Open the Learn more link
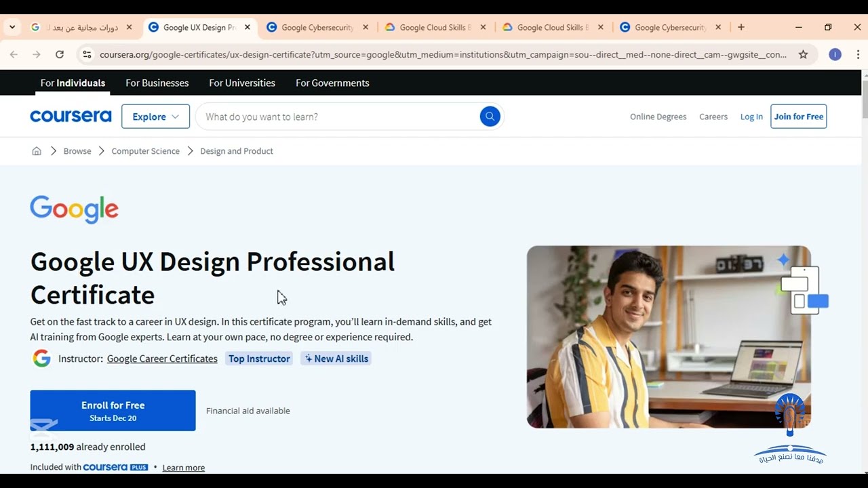The image size is (868, 488). point(184,468)
